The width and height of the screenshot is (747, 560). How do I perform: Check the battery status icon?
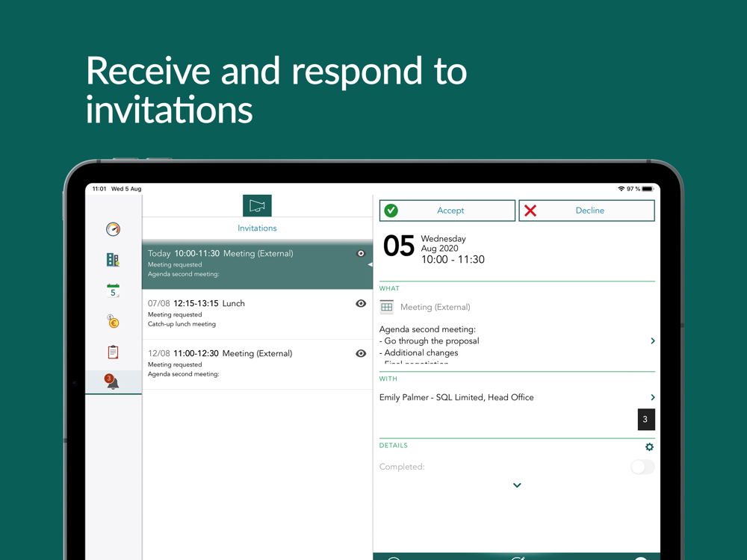(x=648, y=189)
